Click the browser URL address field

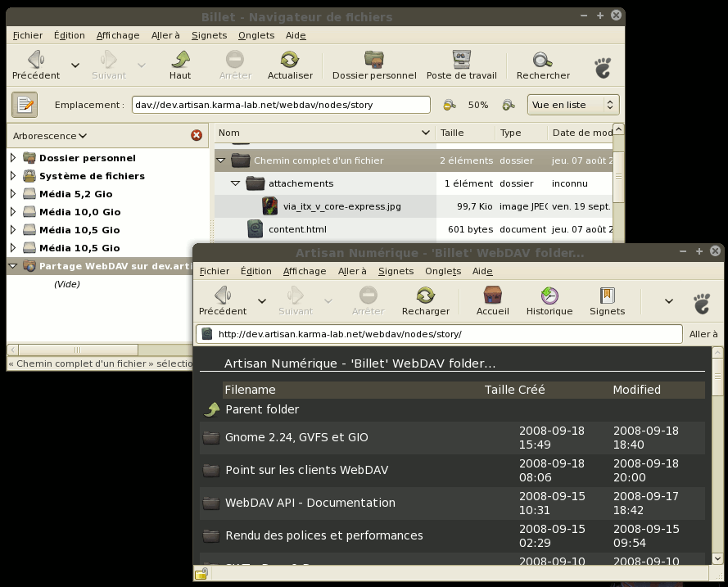click(439, 334)
